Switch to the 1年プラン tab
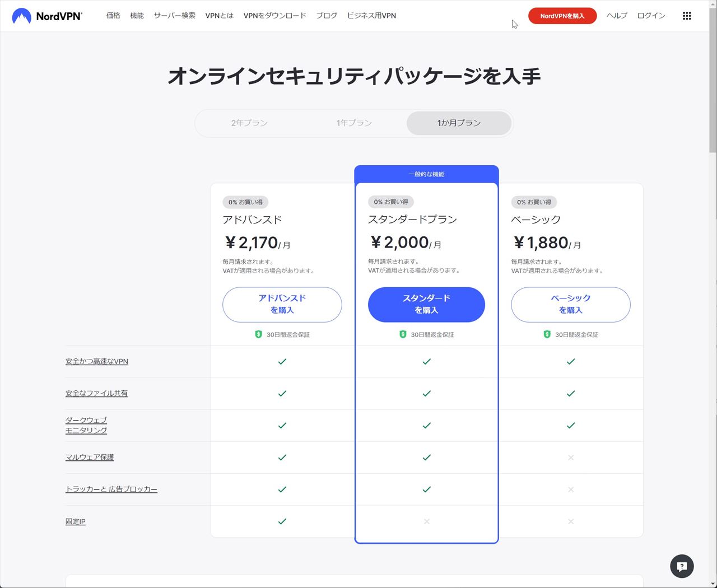Screen dimensions: 717x588 pyautogui.click(x=354, y=123)
